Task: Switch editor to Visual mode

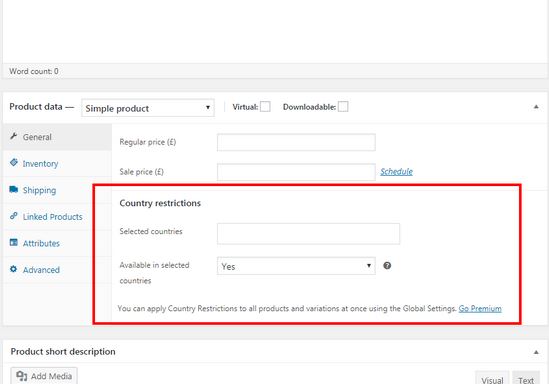Action: (x=492, y=378)
